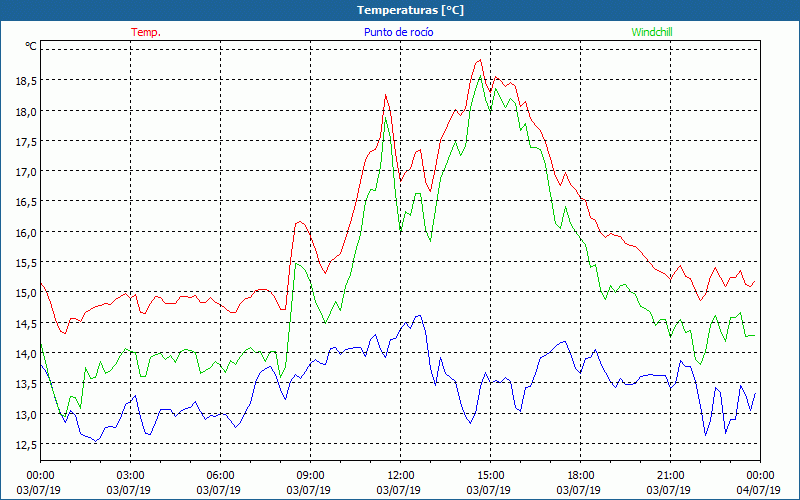The height and width of the screenshot is (500, 800).
Task: Click the 13,5 y-axis value
Action: pyautogui.click(x=24, y=384)
